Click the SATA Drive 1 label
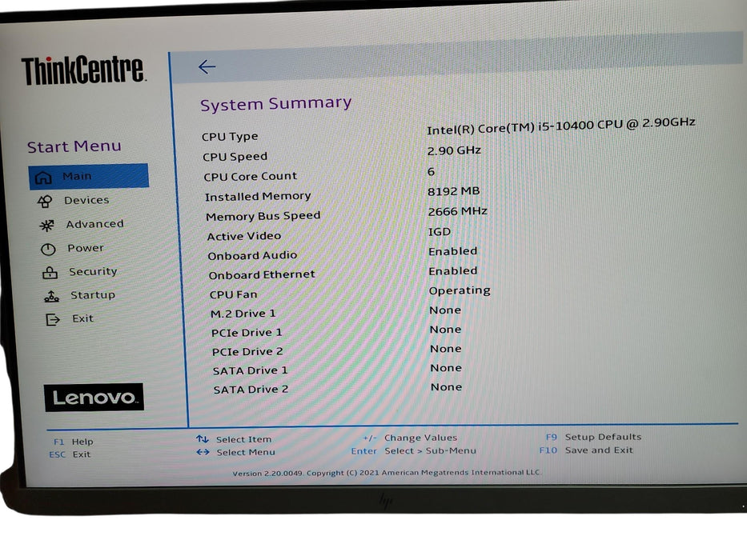The width and height of the screenshot is (747, 560). pyautogui.click(x=250, y=370)
